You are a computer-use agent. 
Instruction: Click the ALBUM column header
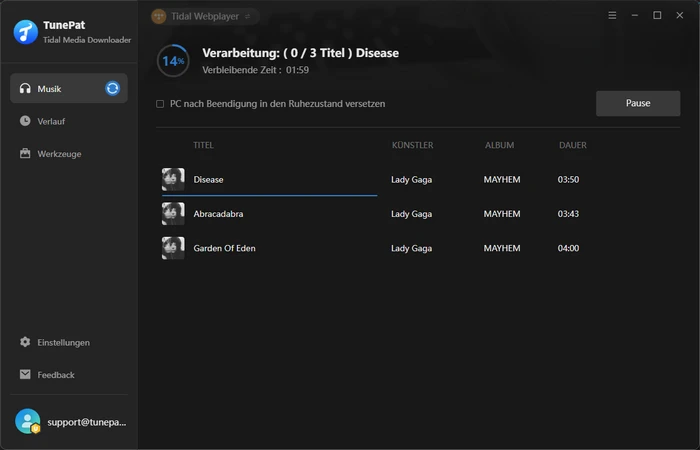(x=500, y=145)
